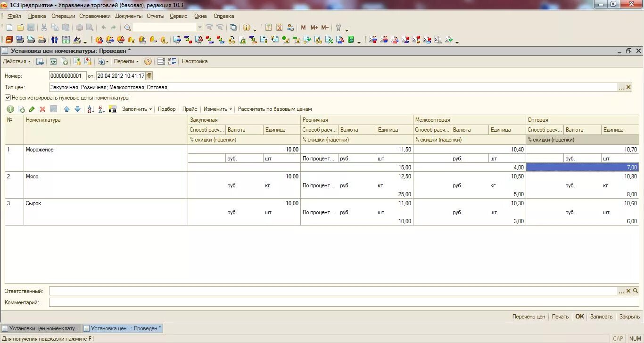Add a new row with green plus icon
The image size is (644, 343).
pos(10,109)
